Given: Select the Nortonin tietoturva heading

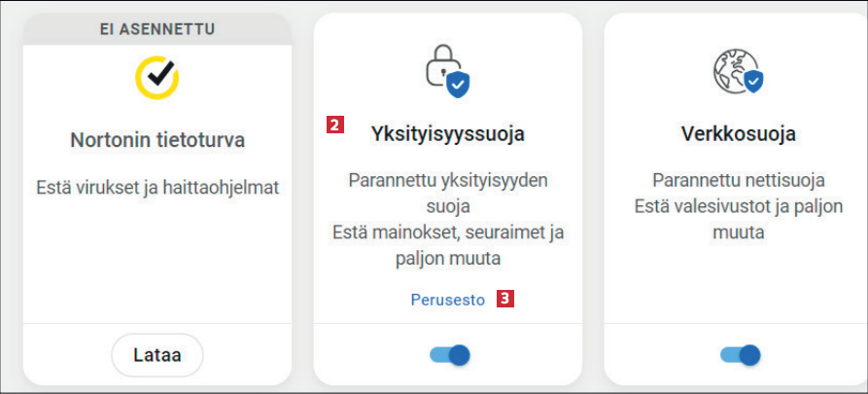Looking at the screenshot, I should [x=157, y=140].
